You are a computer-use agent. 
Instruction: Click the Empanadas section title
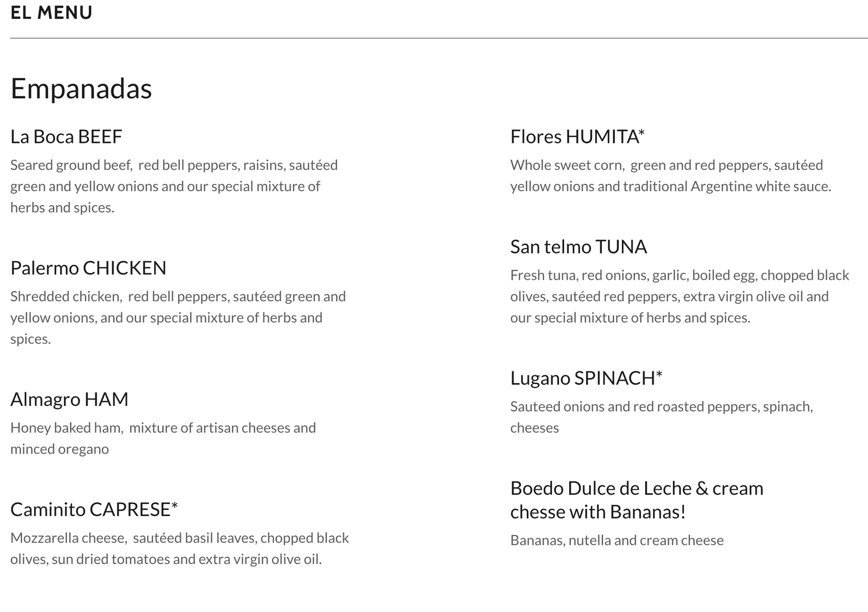coord(81,89)
